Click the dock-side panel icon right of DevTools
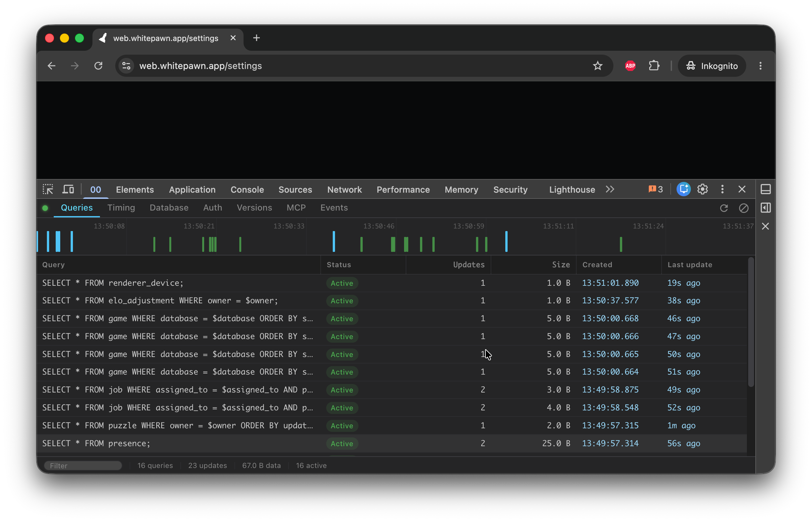 pyautogui.click(x=765, y=189)
